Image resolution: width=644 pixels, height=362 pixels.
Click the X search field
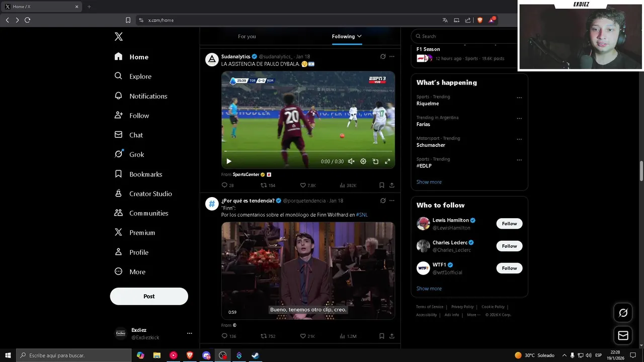[465, 36]
